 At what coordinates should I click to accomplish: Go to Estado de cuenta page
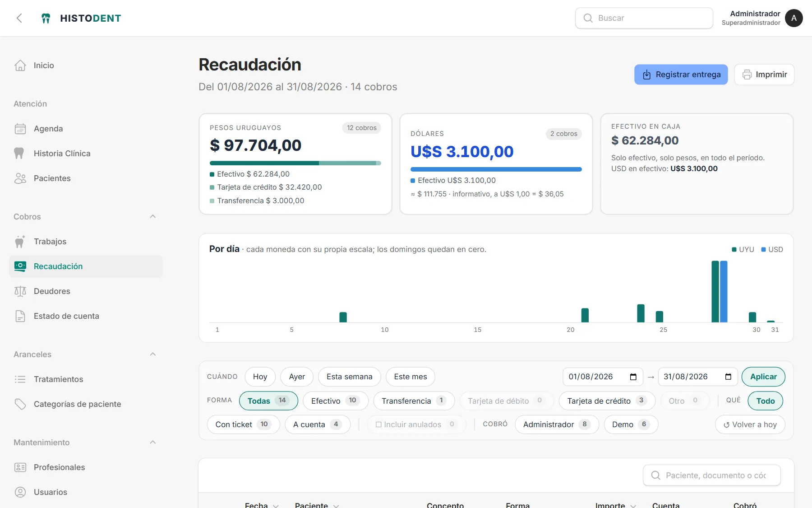[x=86, y=316]
